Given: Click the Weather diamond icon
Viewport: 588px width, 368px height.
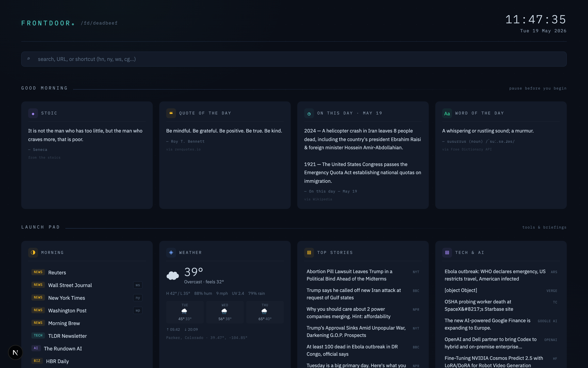Looking at the screenshot, I should tap(171, 253).
